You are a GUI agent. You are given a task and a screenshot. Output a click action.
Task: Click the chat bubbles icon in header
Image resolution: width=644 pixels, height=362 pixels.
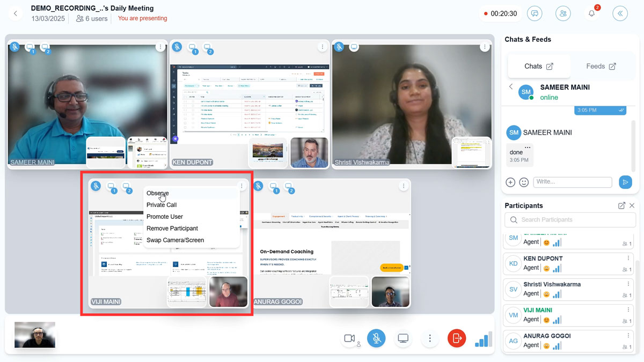535,13
